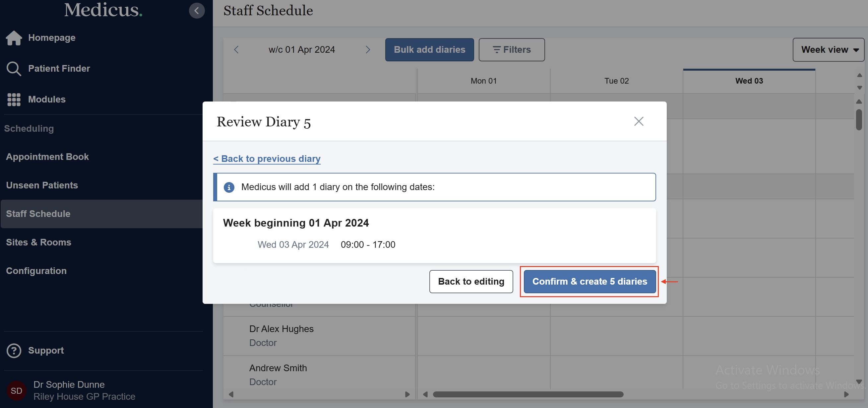Click Back to previous diary link
The image size is (868, 408).
click(267, 159)
